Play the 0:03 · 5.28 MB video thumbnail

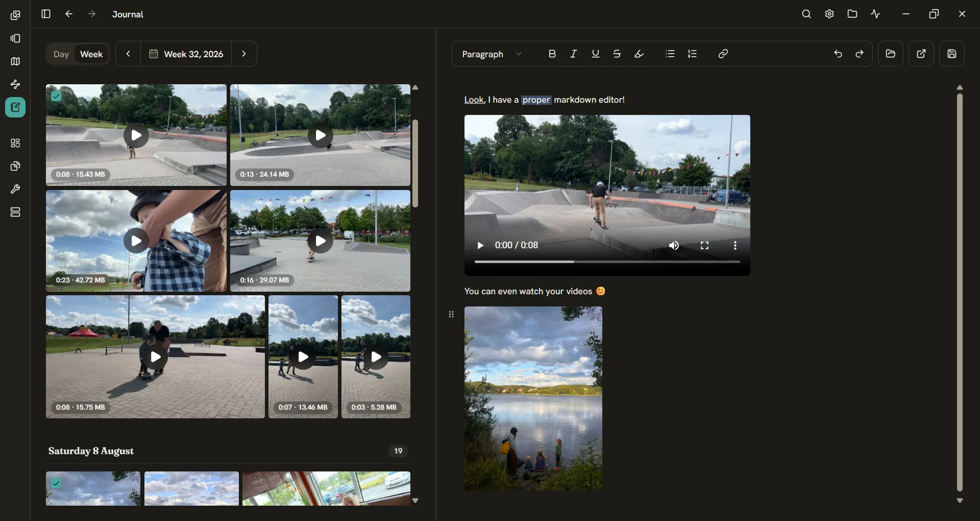coord(376,357)
